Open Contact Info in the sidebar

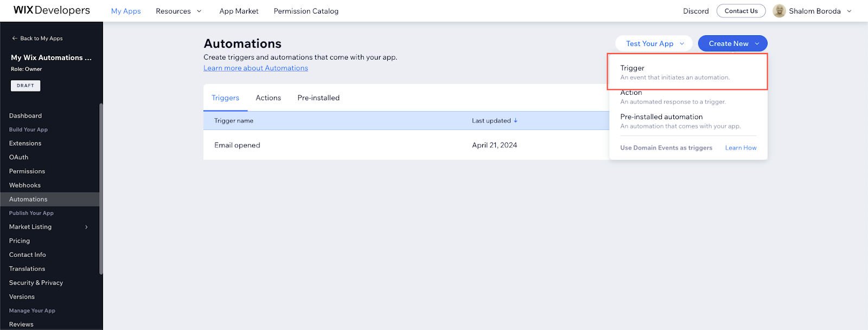click(x=28, y=255)
